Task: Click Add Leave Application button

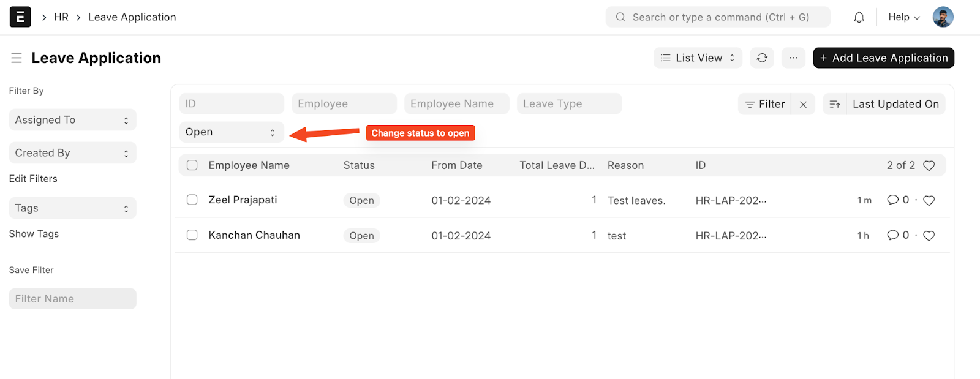Action: 883,58
